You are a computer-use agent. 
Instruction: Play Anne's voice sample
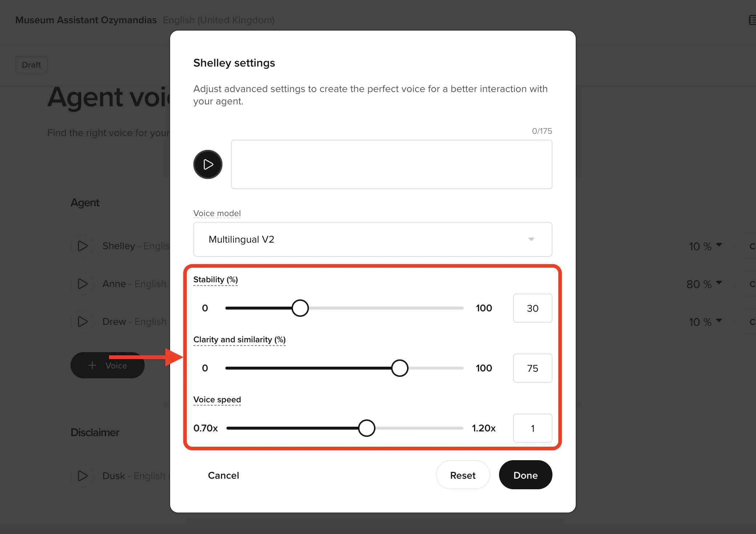point(82,284)
